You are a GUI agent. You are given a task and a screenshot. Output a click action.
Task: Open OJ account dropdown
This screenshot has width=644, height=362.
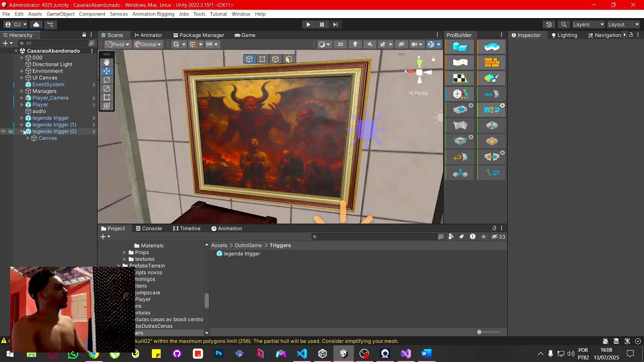pyautogui.click(x=16, y=24)
